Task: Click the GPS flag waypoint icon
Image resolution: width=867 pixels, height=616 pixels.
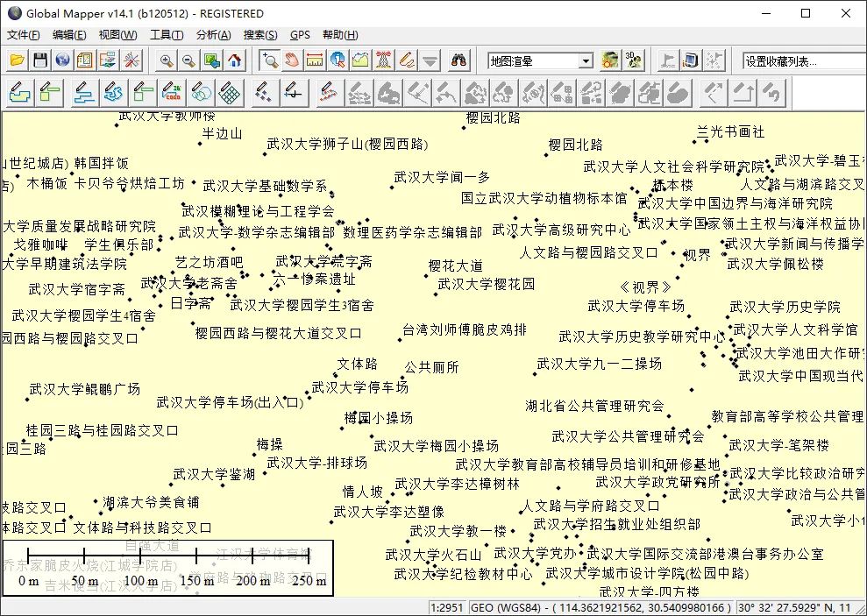Action: 668,60
